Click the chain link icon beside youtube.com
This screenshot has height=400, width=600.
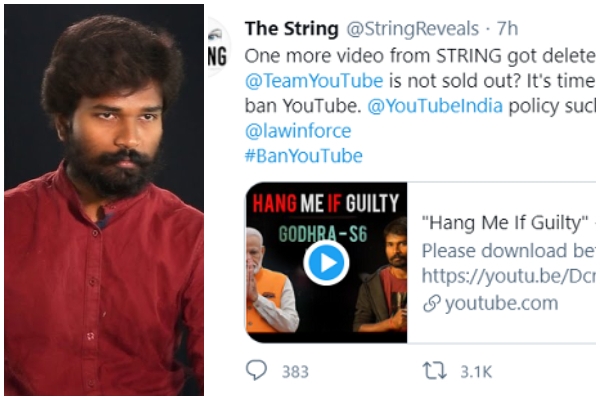[431, 304]
